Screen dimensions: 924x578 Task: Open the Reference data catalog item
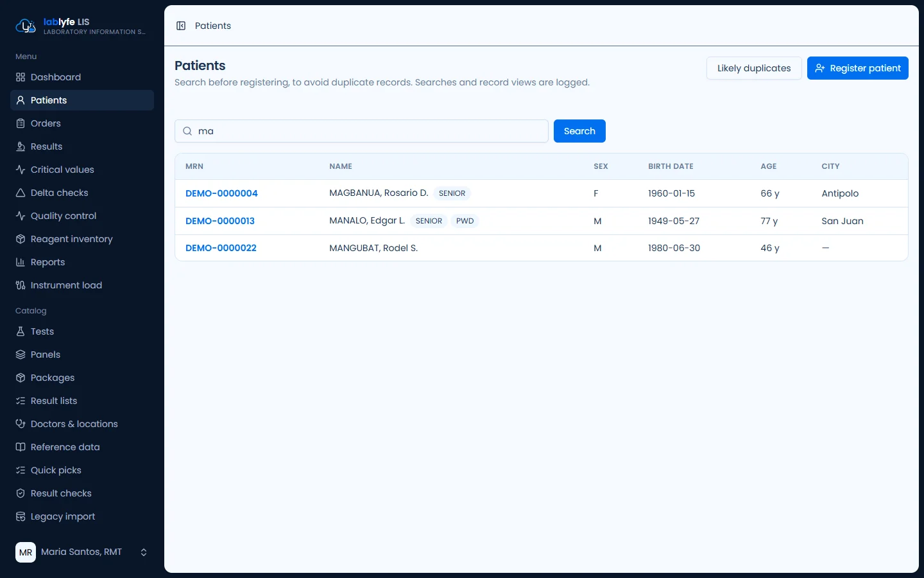pos(82,447)
